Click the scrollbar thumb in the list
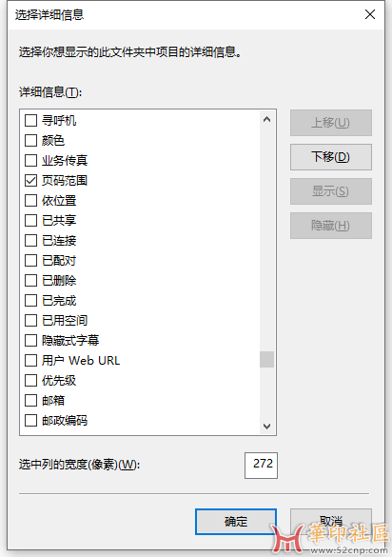 pyautogui.click(x=267, y=360)
